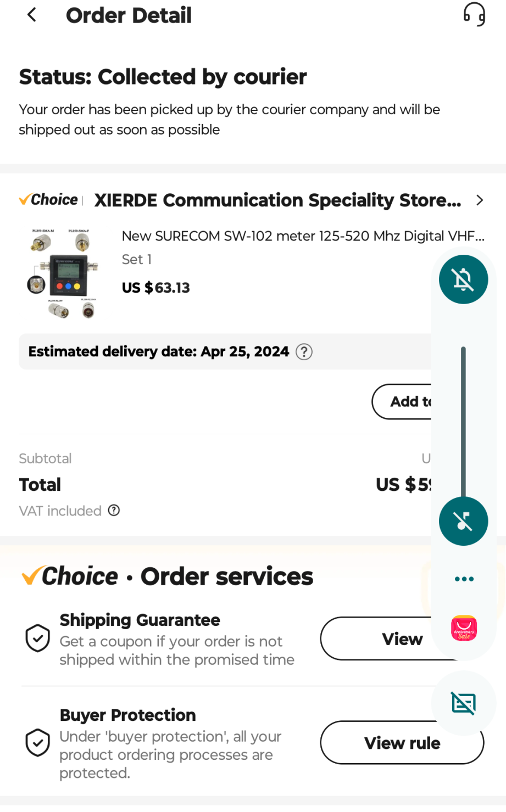Click the Buyer Protection shield icon

click(x=38, y=743)
